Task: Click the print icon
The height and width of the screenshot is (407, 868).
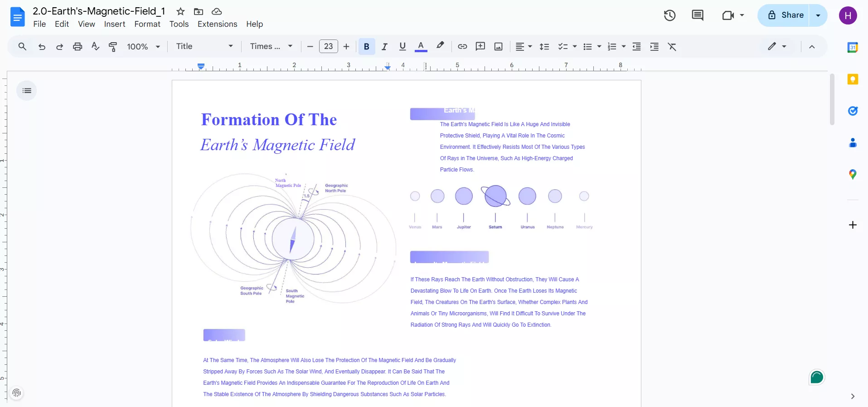Action: pos(78,47)
